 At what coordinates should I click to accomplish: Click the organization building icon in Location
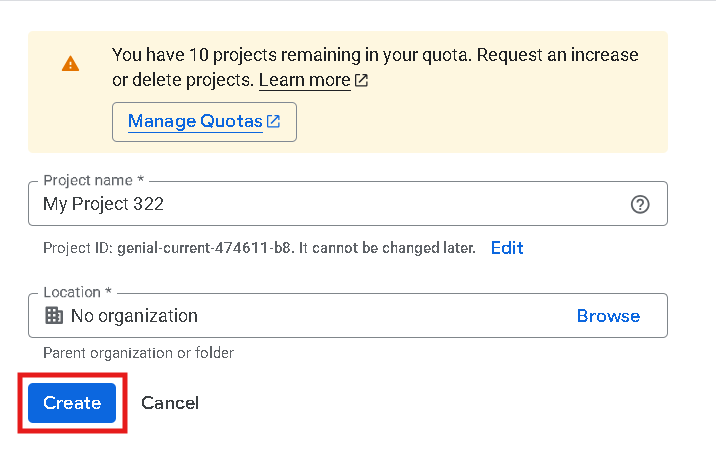coord(54,316)
